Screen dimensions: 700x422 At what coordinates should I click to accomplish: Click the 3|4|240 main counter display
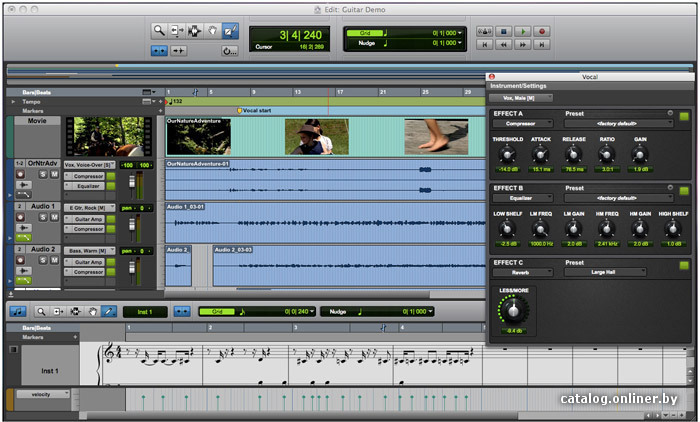point(301,35)
